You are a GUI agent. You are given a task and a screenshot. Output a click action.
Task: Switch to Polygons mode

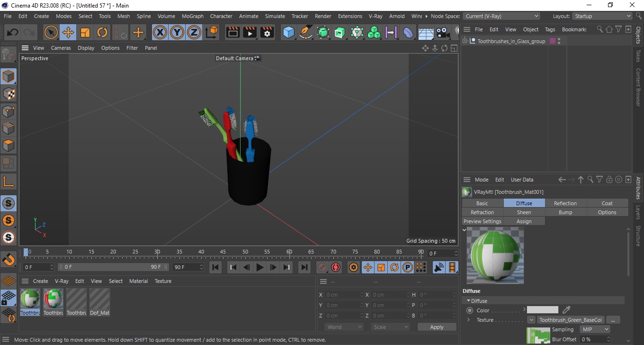coord(9,146)
